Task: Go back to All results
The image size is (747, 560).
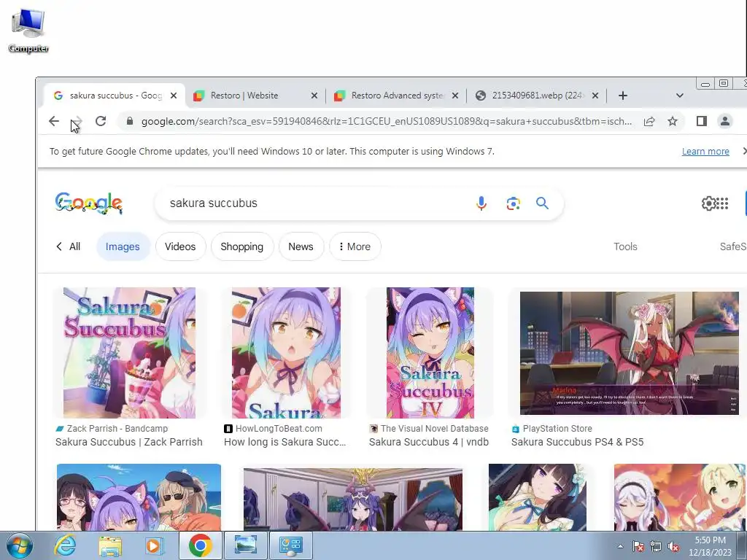Action: [x=68, y=246]
